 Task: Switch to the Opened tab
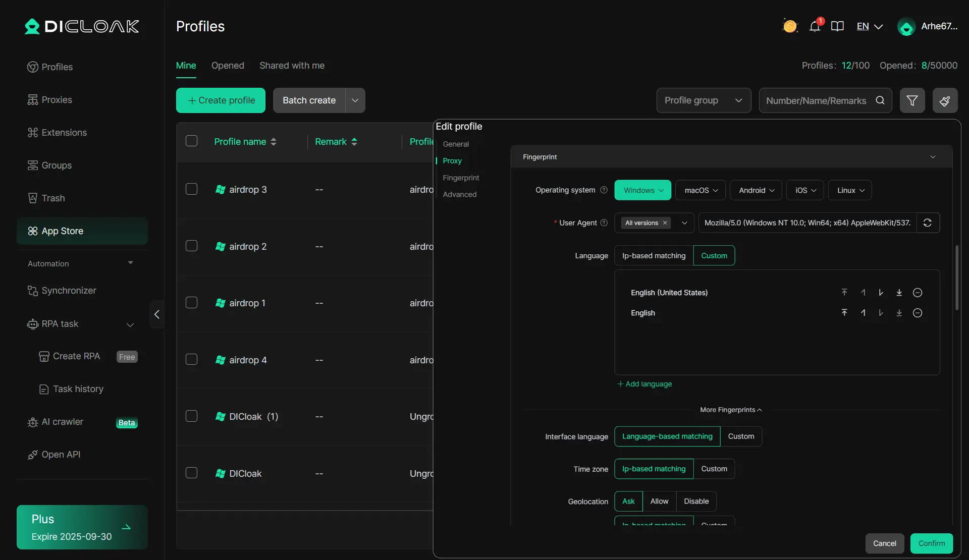tap(228, 66)
